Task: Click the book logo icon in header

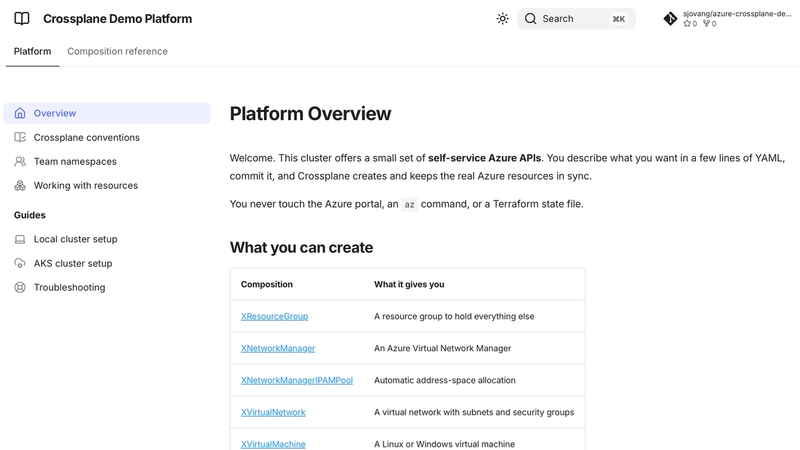Action: coord(21,19)
